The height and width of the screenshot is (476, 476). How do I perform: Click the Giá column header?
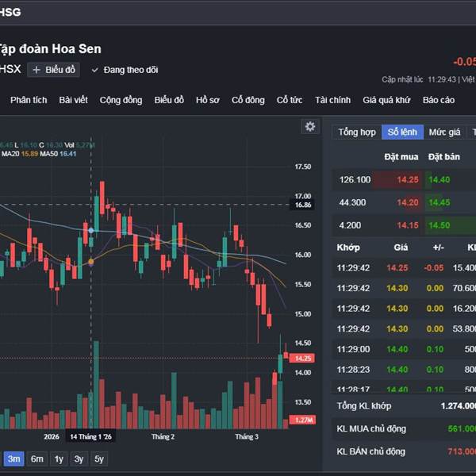tap(401, 248)
